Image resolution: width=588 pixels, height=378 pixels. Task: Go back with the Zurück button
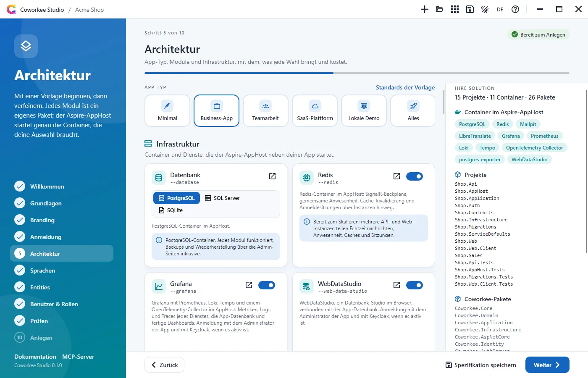(164, 365)
